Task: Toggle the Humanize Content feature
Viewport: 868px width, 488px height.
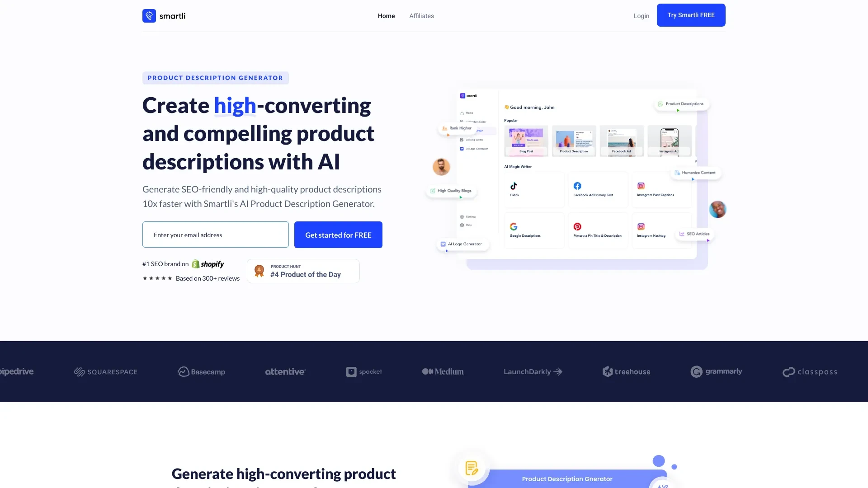Action: pos(694,172)
